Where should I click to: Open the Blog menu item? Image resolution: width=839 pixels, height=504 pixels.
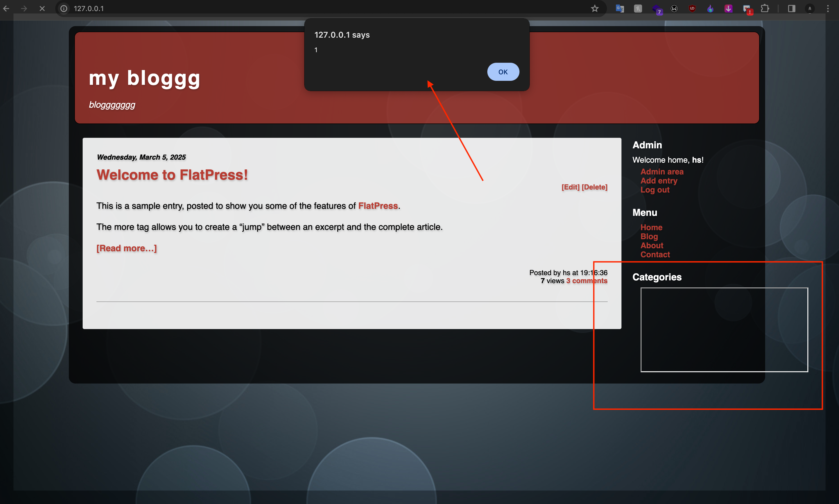click(649, 236)
